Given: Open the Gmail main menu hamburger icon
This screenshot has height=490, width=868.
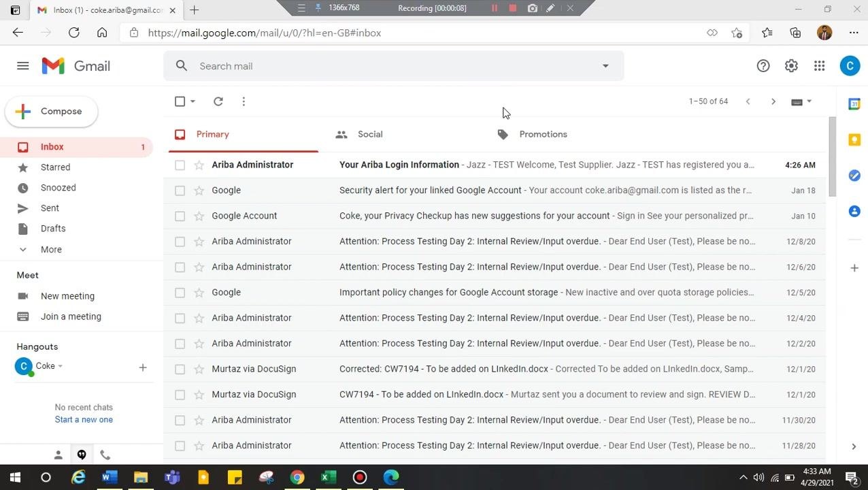Looking at the screenshot, I should coord(22,66).
